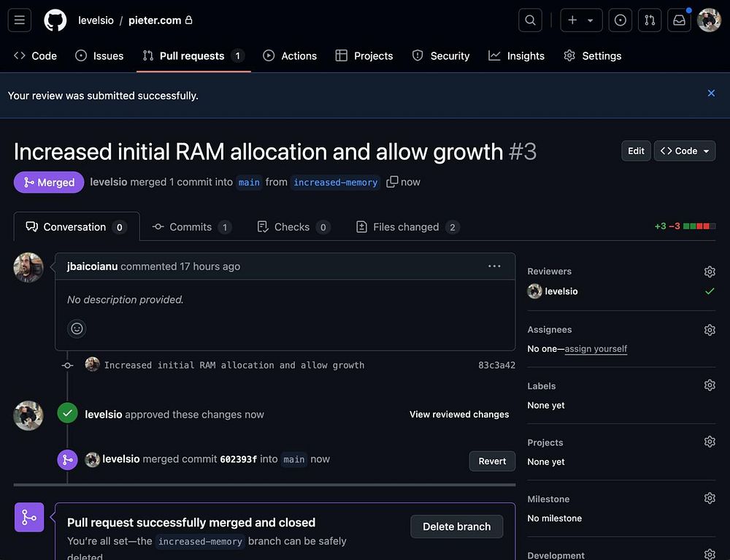Screen dimensions: 730x560
Task: Open the user profile avatar menu
Action: point(709,20)
